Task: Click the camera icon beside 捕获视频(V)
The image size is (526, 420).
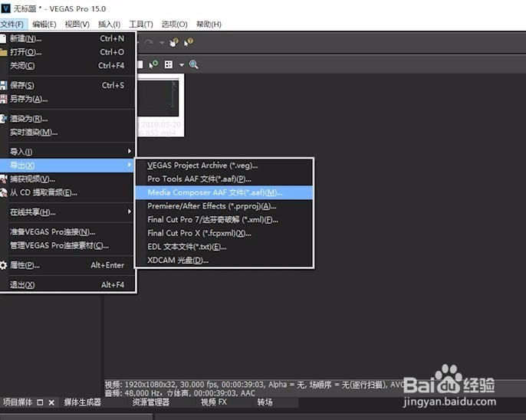Action: (3, 179)
